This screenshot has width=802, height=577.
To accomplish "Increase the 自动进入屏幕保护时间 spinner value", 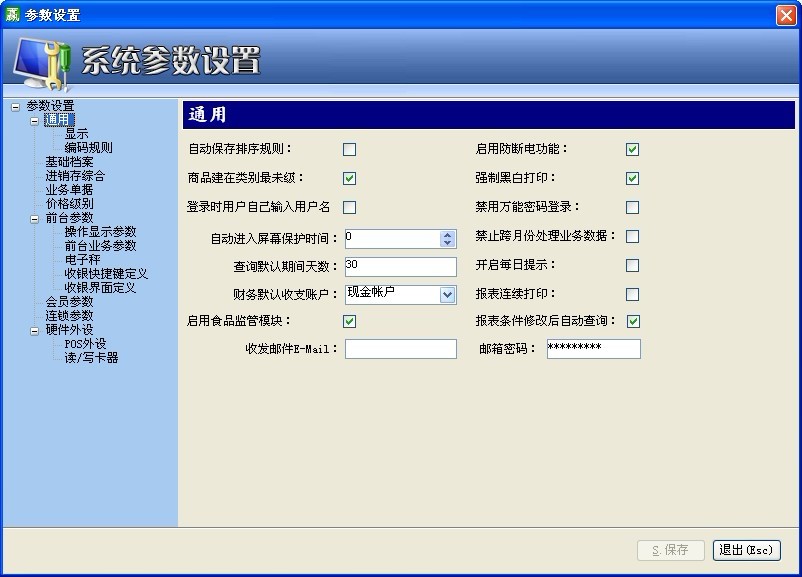I will 447,234.
